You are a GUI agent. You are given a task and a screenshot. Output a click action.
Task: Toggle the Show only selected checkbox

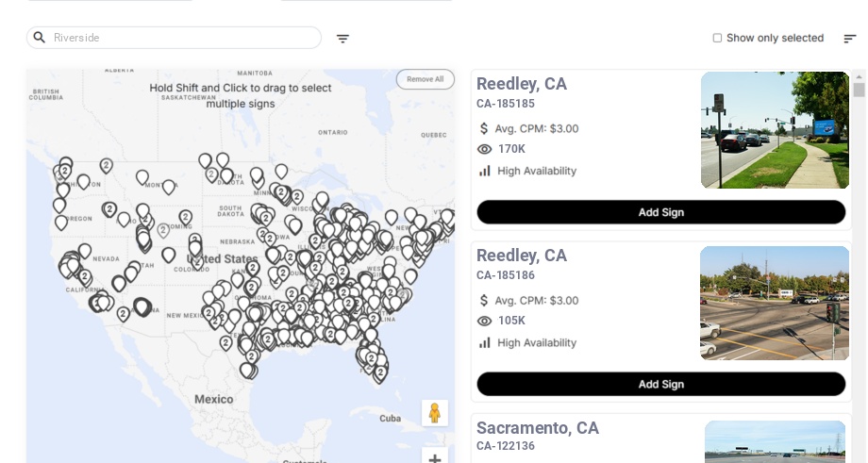[x=717, y=38]
